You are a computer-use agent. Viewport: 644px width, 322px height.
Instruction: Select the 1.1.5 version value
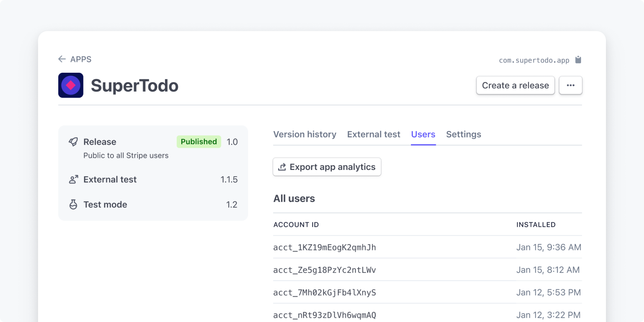(x=229, y=180)
